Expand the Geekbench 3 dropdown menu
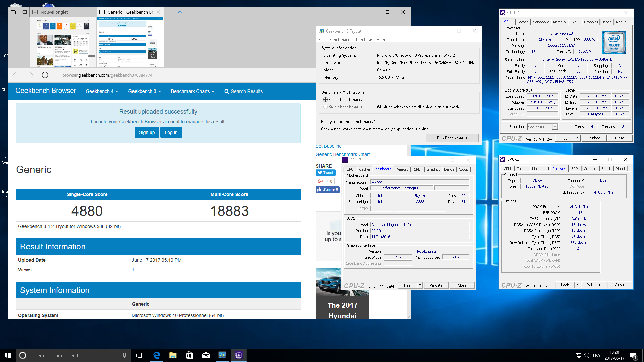Viewport: 644px width, 362px height. pyautogui.click(x=145, y=91)
